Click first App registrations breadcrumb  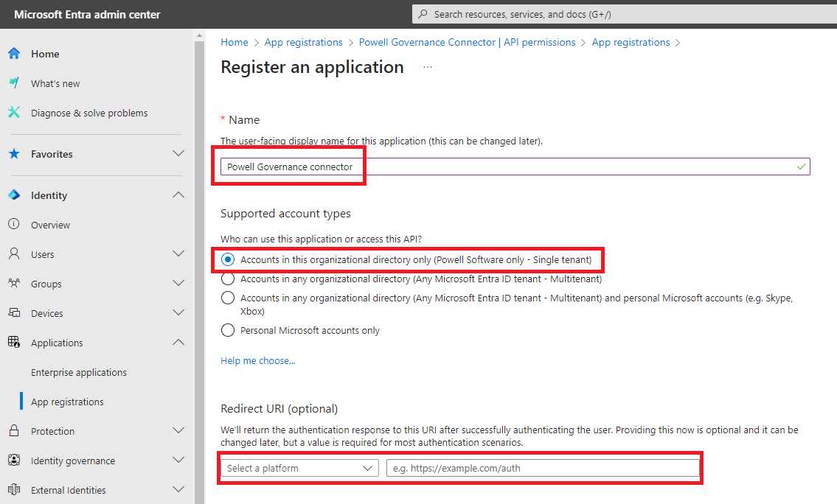[x=304, y=42]
